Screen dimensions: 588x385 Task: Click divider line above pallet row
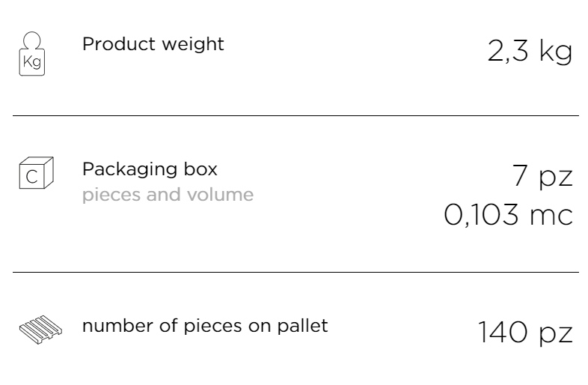[296, 272]
